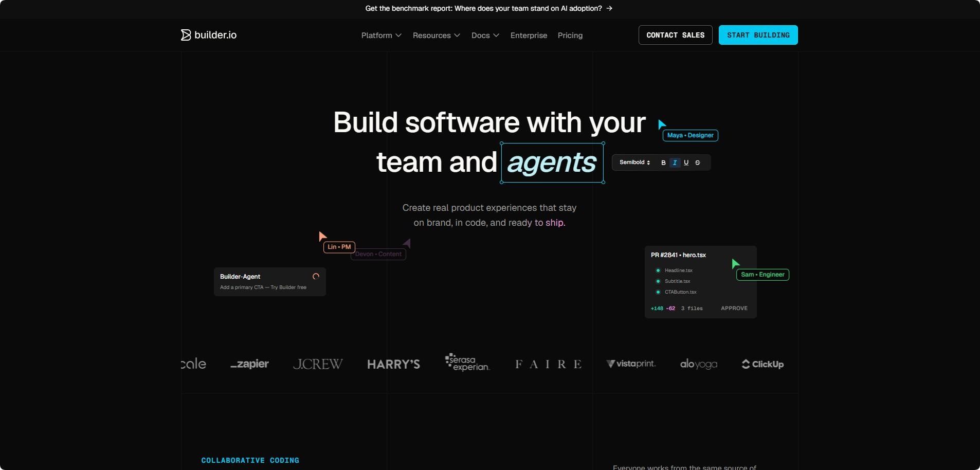This screenshot has height=470, width=980.
Task: Click the PR #2841 • hero.tsx header
Action: tap(678, 255)
